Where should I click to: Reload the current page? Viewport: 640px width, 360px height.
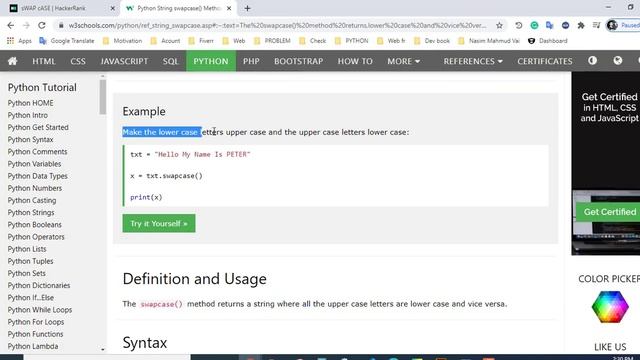pos(42,25)
